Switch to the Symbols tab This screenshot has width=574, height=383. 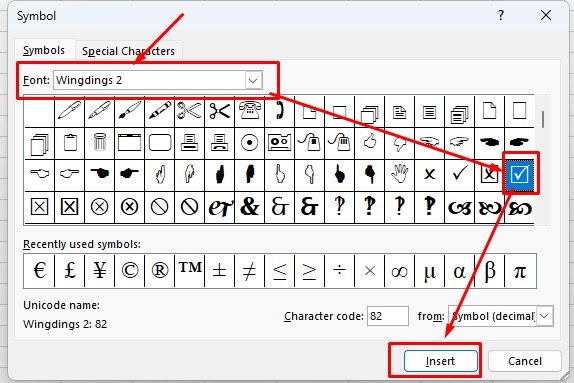tap(44, 50)
